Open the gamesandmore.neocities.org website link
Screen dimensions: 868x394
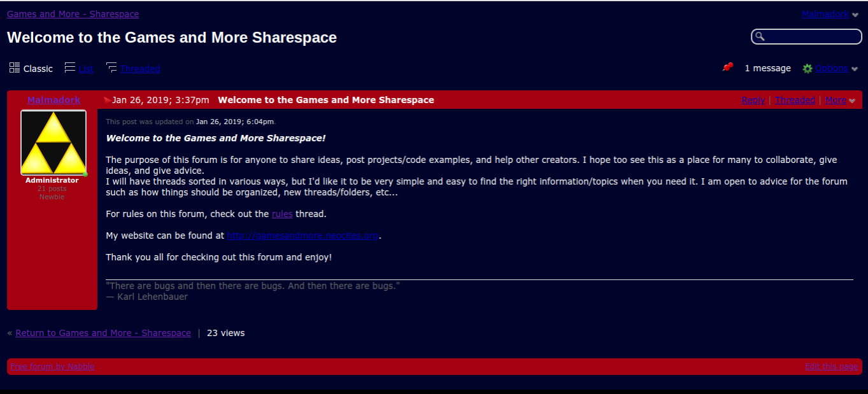coord(302,236)
